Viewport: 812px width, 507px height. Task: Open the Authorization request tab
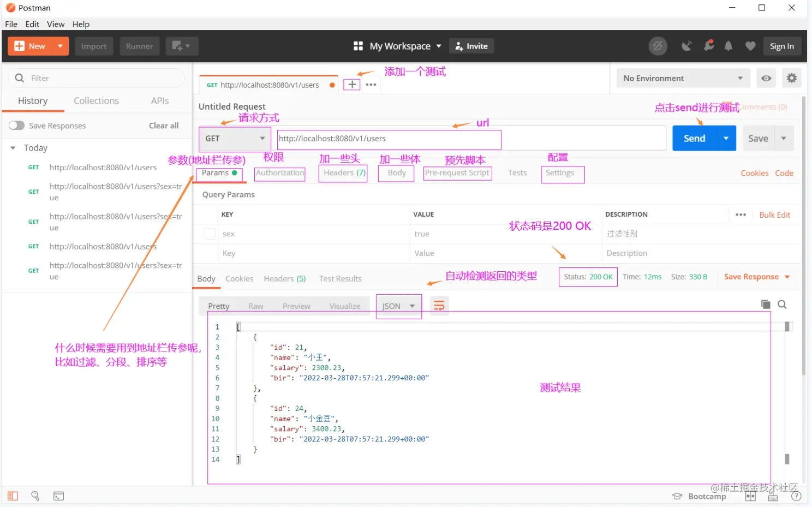280,173
